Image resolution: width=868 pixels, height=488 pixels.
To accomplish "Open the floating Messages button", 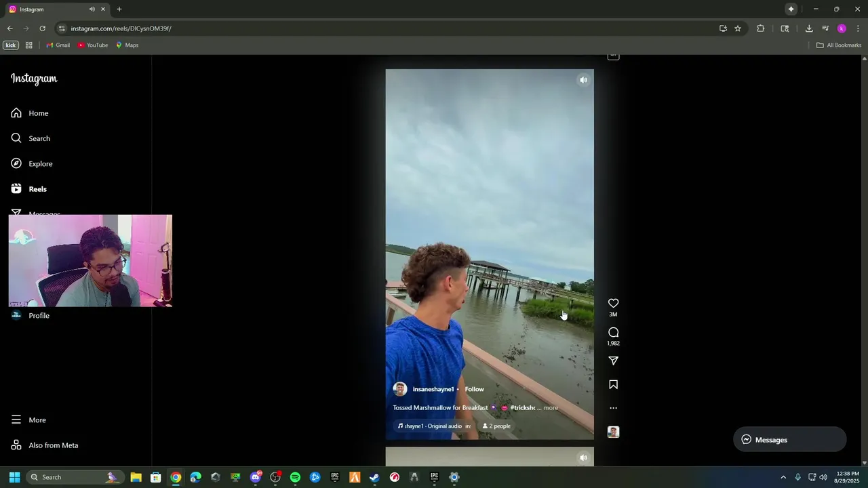I will [x=789, y=439].
